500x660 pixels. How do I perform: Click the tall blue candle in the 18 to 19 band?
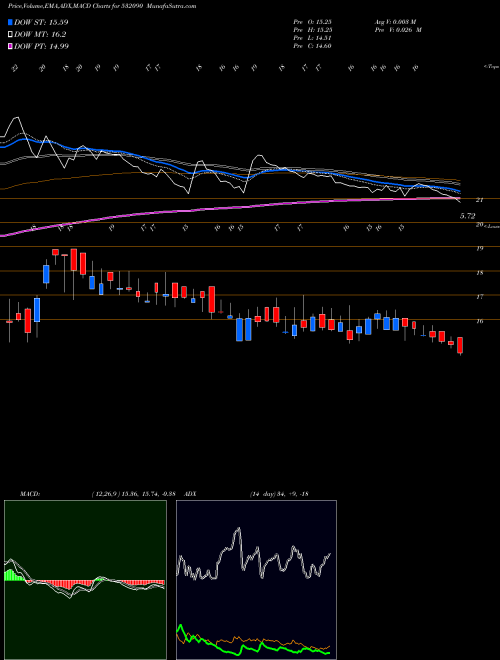(46, 274)
